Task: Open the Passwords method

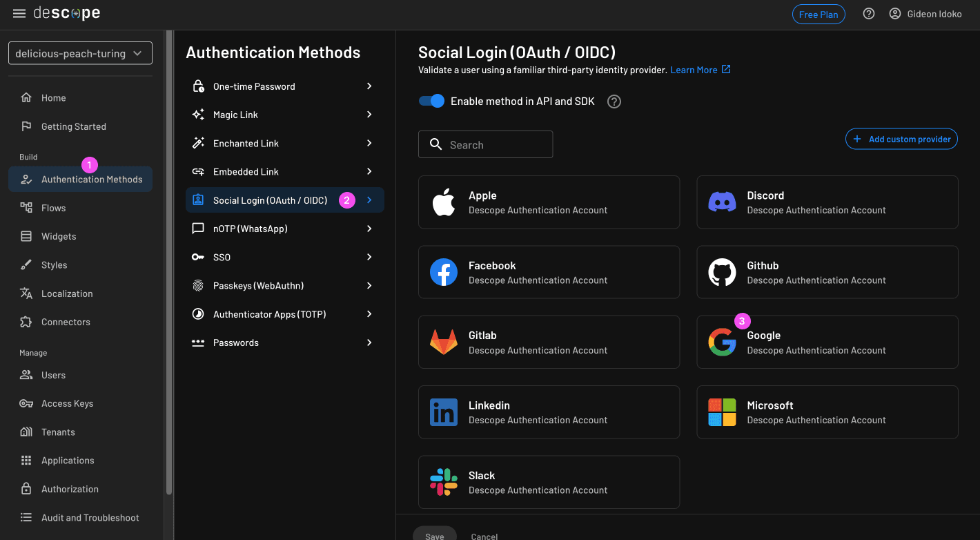Action: click(x=285, y=343)
